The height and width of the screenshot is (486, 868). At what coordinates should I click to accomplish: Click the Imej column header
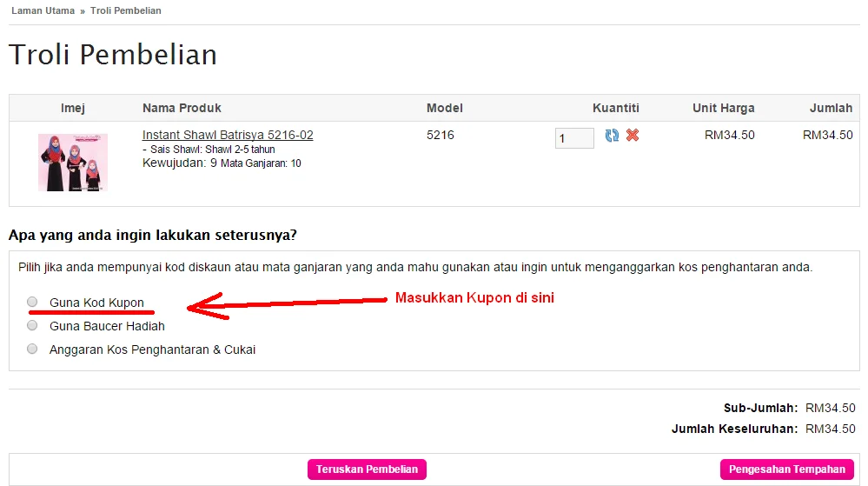click(72, 108)
